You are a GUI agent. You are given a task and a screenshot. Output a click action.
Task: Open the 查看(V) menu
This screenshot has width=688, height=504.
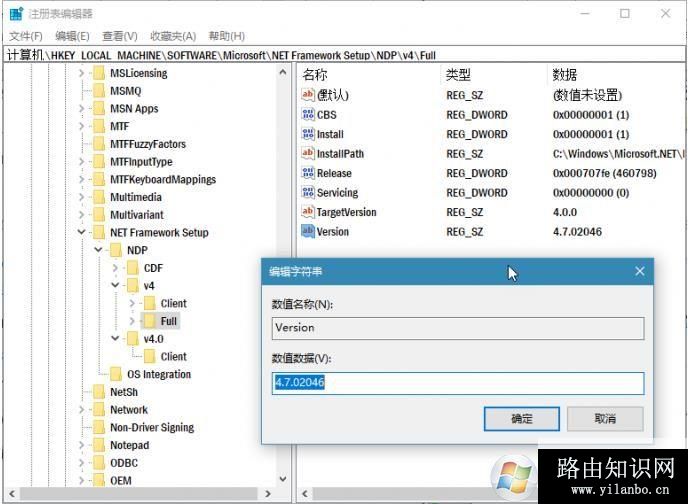tap(120, 36)
